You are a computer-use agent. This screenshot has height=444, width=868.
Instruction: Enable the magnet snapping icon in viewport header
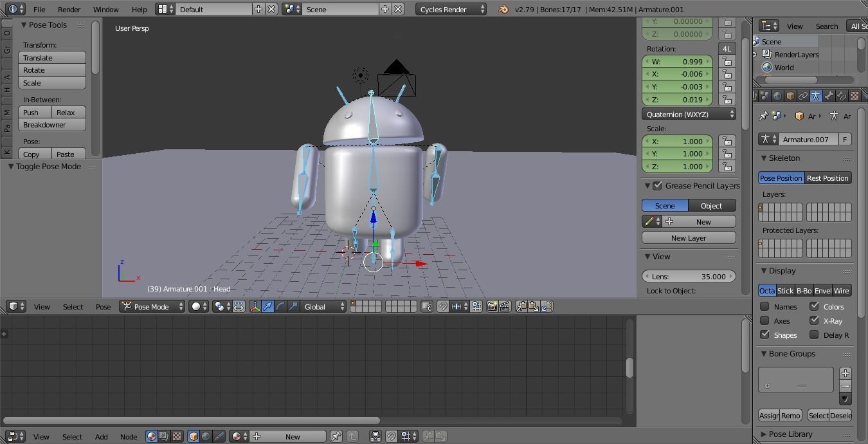(442, 306)
